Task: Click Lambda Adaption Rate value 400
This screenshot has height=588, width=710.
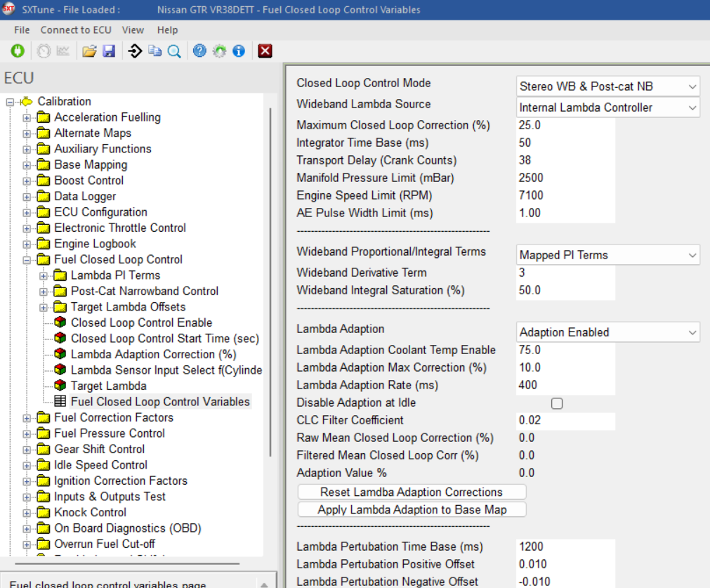Action: 565,385
